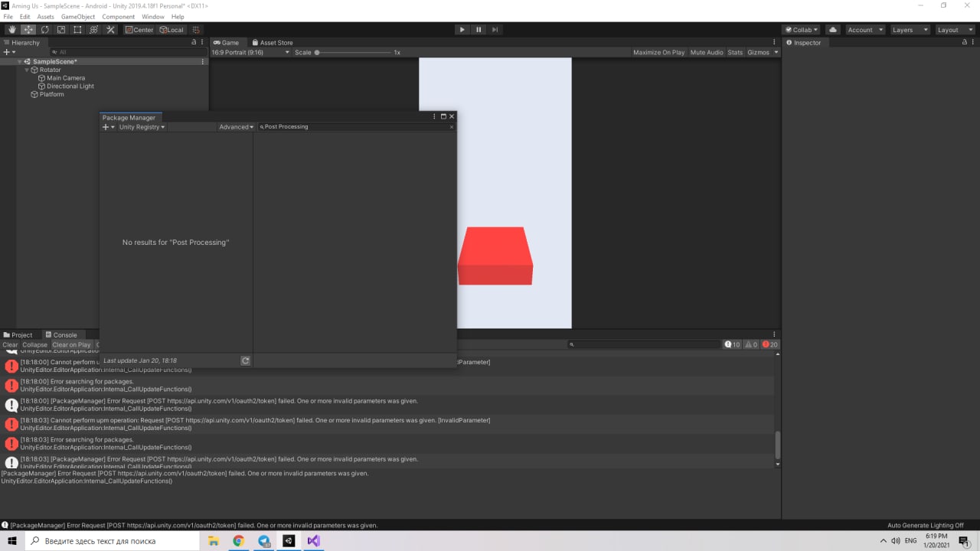Switch to the Asset Store tab
The width and height of the screenshot is (980, 551).
coord(272,43)
